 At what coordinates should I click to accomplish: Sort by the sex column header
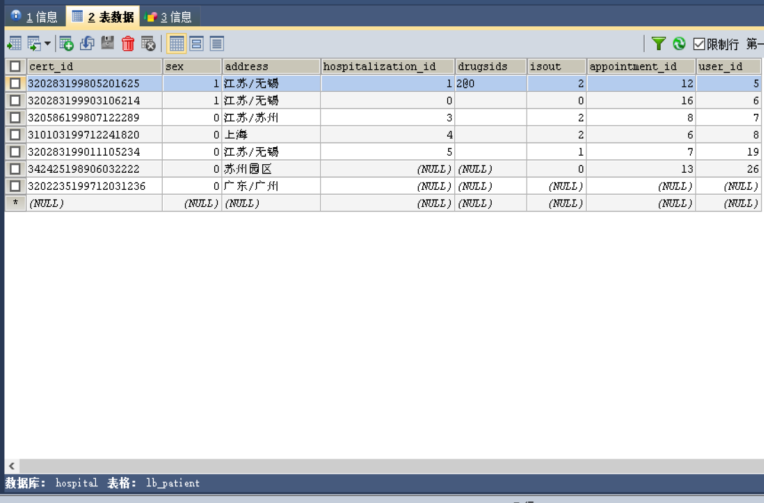pos(192,66)
